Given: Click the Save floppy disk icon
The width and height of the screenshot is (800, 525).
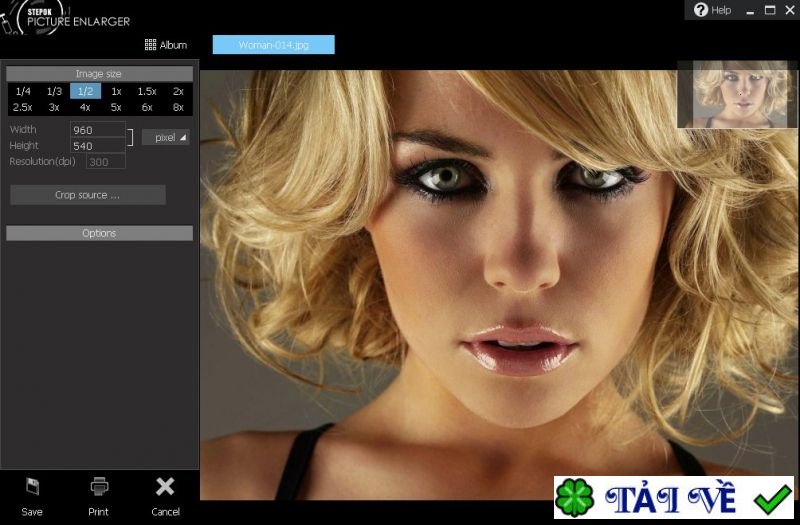Looking at the screenshot, I should point(32,487).
